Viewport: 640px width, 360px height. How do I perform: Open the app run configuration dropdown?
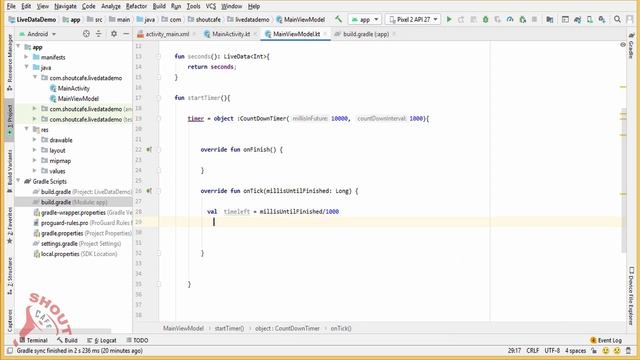click(x=365, y=19)
